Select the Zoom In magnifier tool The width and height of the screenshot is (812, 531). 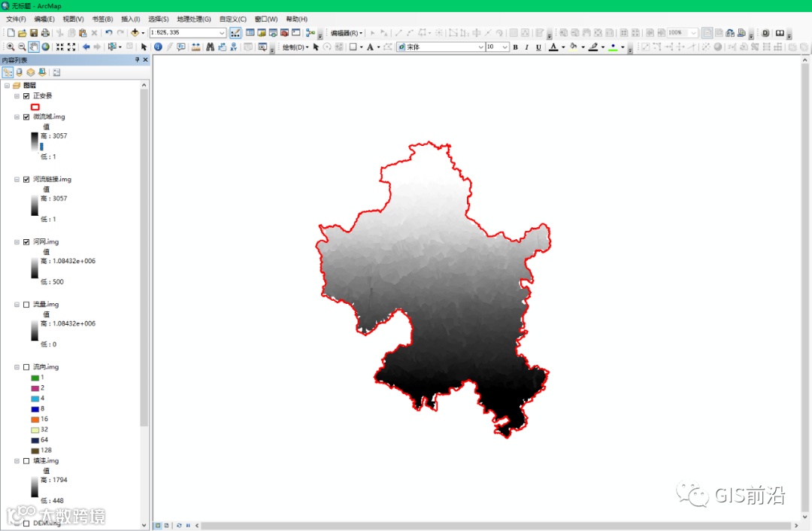pos(10,47)
